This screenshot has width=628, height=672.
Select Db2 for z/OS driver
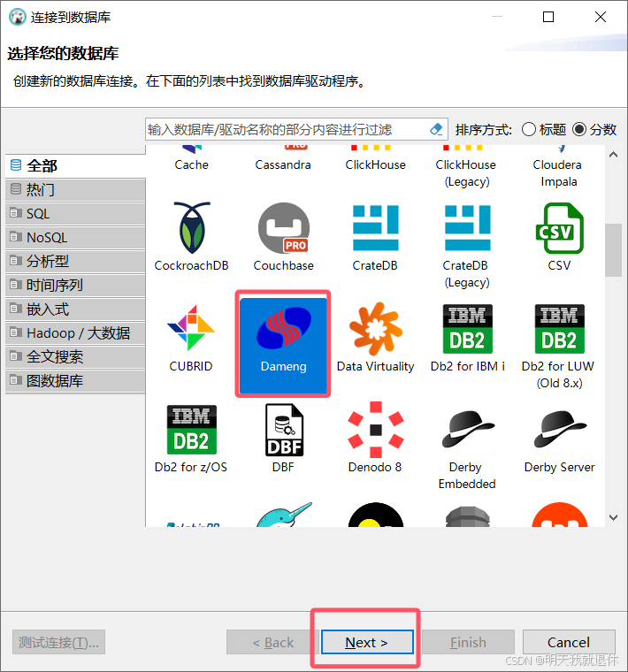[x=191, y=439]
